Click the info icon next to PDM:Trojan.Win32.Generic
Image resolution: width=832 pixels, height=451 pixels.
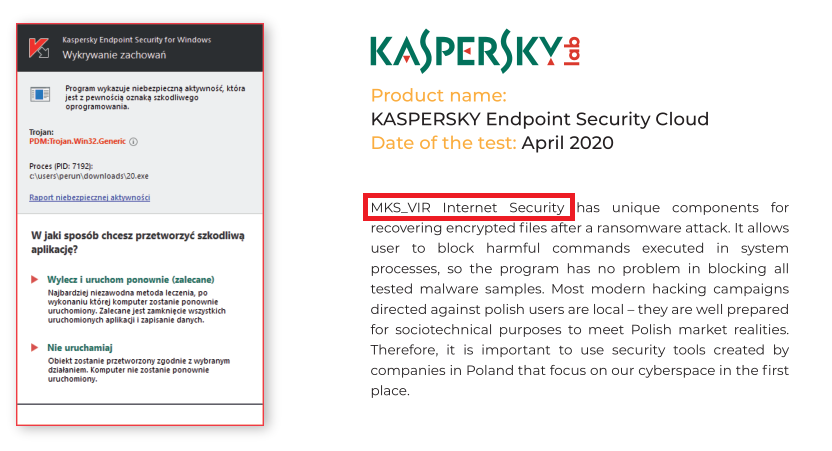[133, 142]
